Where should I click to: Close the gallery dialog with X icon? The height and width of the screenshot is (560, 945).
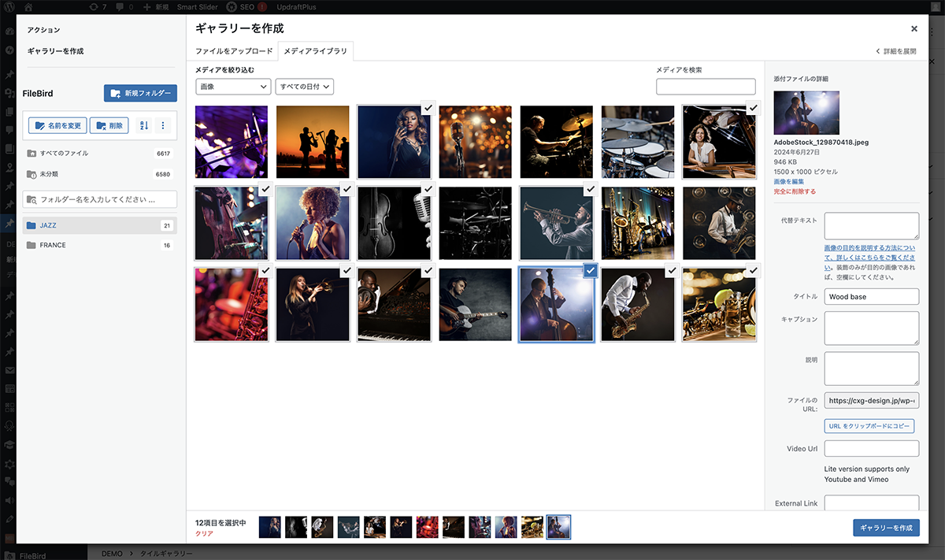[x=913, y=28]
